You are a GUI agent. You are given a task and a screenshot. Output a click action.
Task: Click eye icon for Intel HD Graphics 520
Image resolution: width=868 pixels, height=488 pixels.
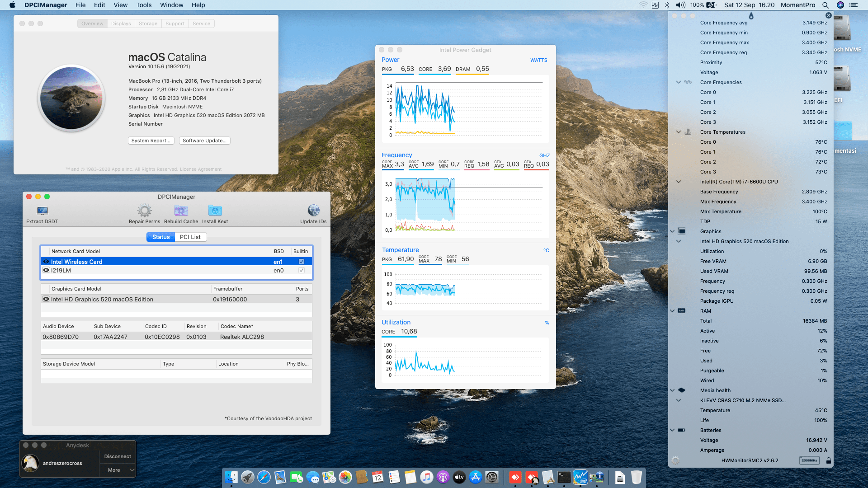click(46, 299)
